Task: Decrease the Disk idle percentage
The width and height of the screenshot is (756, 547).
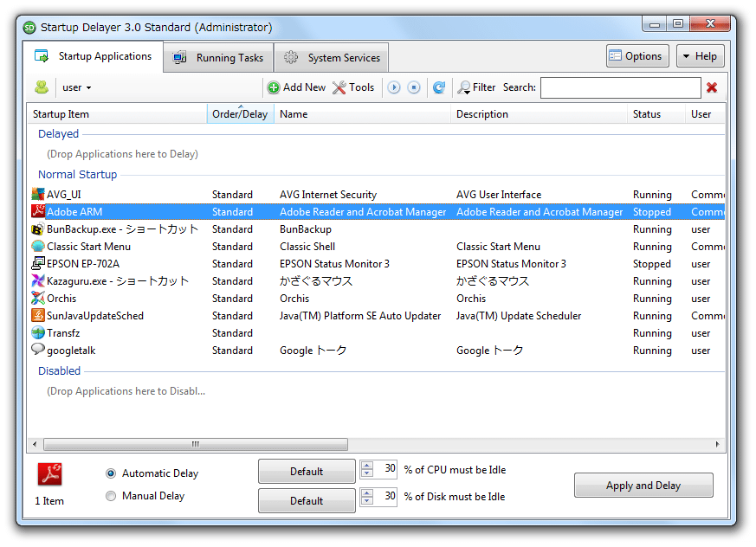Action: point(367,500)
